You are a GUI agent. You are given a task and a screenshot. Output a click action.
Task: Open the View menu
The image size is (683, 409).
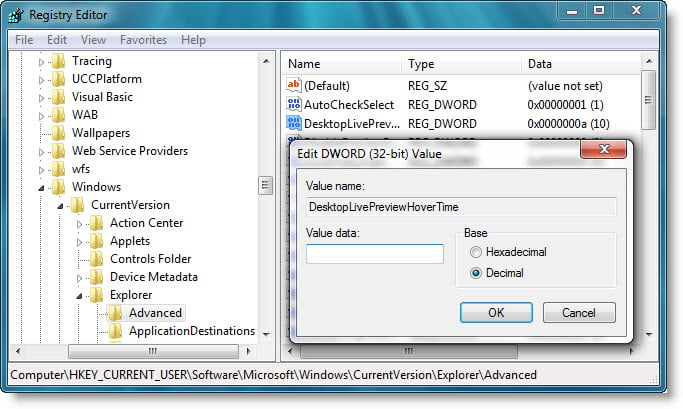pos(93,40)
